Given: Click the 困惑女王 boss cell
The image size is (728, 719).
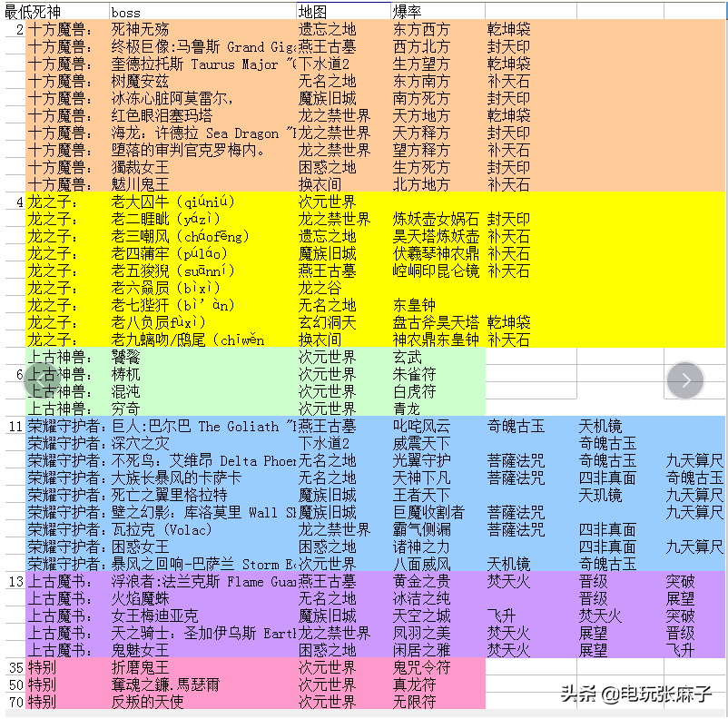Looking at the screenshot, I should click(140, 547).
